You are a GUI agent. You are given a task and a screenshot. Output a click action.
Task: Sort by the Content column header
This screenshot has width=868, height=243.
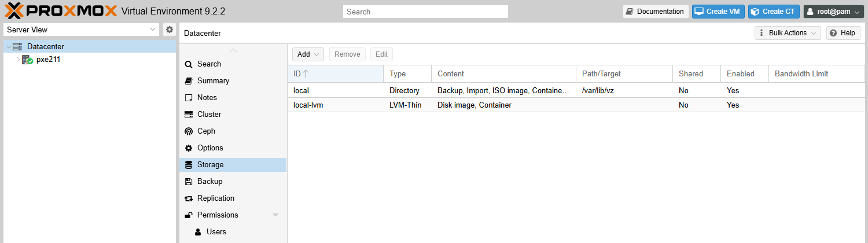point(503,74)
